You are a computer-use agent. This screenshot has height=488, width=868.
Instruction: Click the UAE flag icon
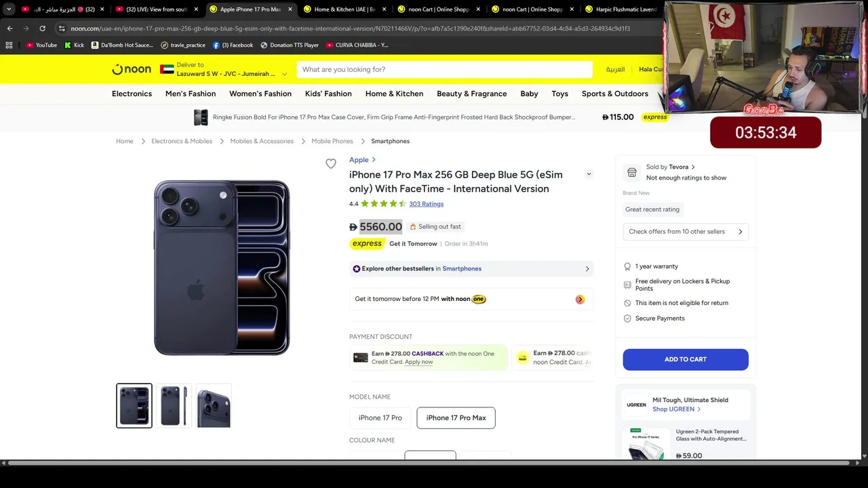click(x=167, y=69)
